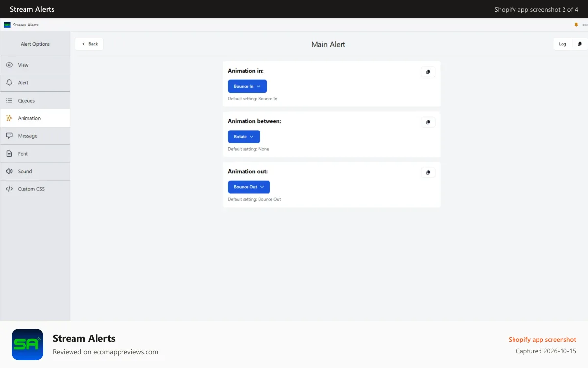This screenshot has width=588, height=368.
Task: Click the sparkle icon beside Animation
Action: pos(9,118)
